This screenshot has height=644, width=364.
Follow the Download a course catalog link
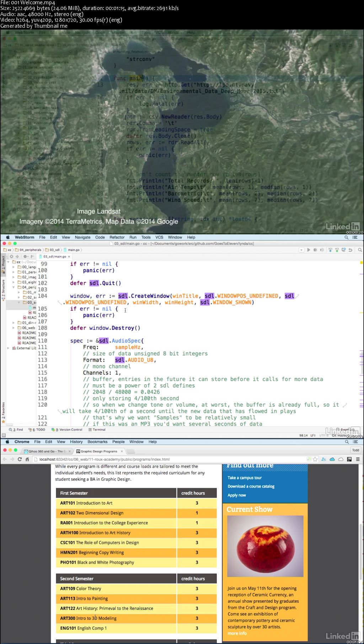pyautogui.click(x=251, y=486)
